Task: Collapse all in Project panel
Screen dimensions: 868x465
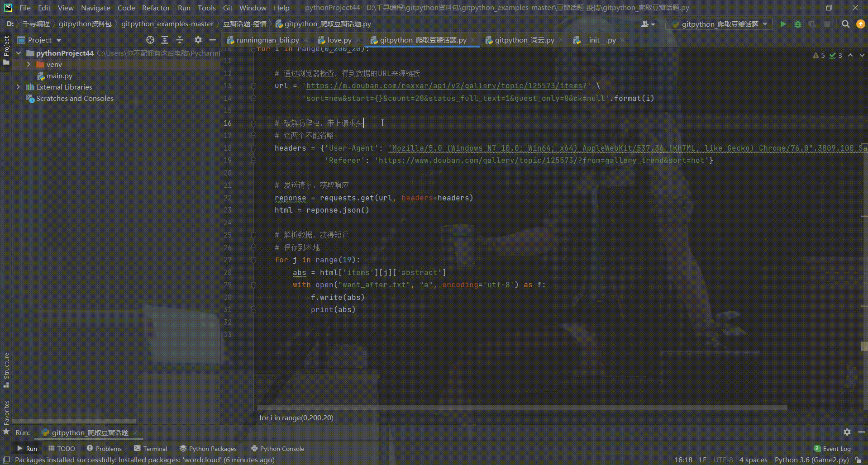Action: [x=180, y=40]
